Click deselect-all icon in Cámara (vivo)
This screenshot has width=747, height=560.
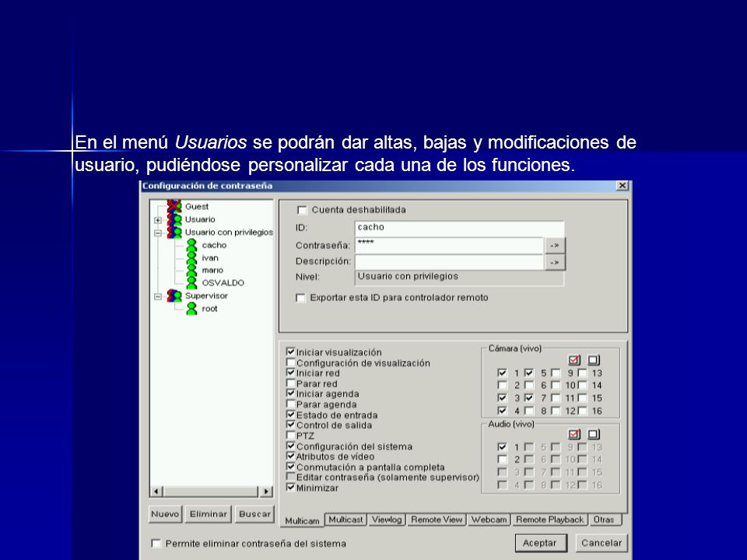click(x=594, y=360)
